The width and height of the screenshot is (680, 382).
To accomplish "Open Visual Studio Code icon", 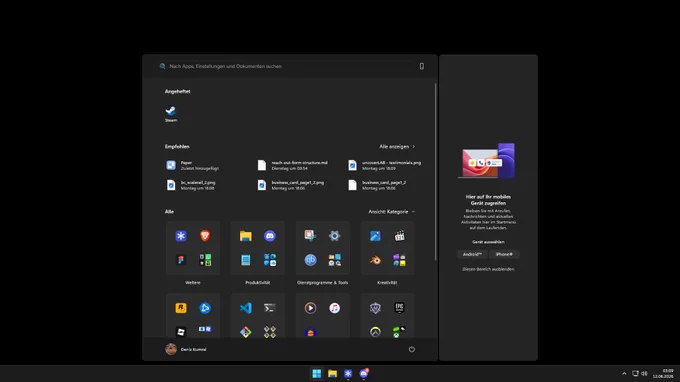I will (245, 308).
